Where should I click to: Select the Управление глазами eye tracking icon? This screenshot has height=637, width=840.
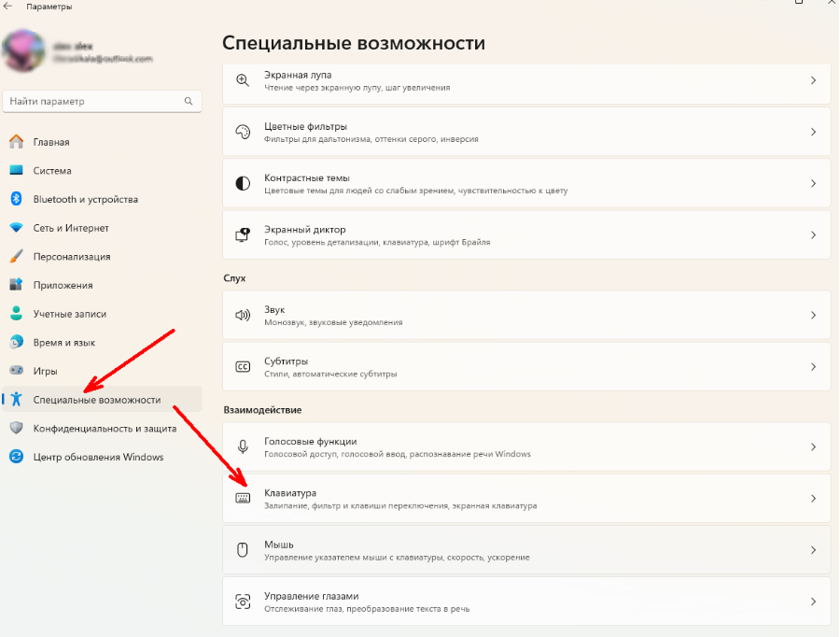point(244,601)
